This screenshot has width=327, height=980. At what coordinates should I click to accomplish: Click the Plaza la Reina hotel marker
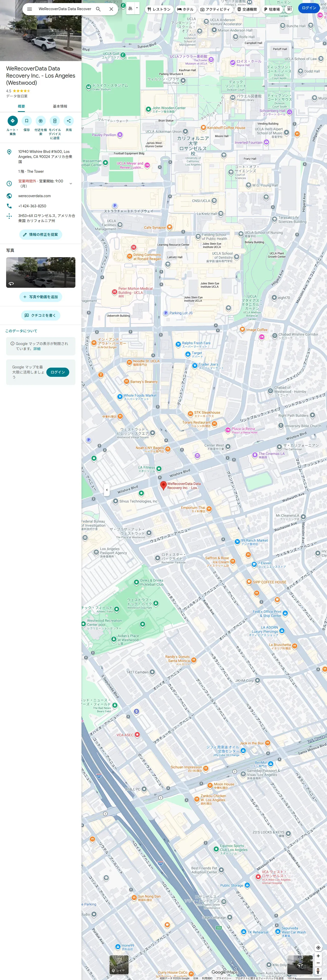click(228, 430)
